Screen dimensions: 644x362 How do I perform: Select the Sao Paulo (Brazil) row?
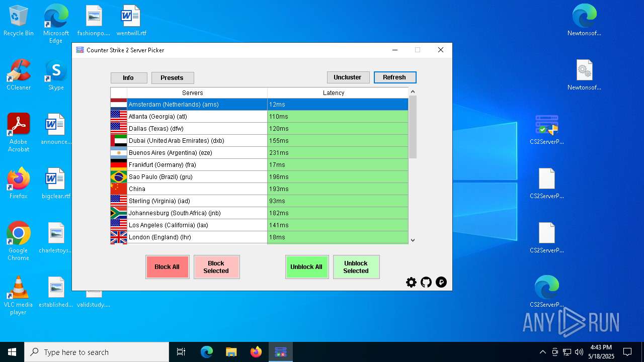[260, 177]
